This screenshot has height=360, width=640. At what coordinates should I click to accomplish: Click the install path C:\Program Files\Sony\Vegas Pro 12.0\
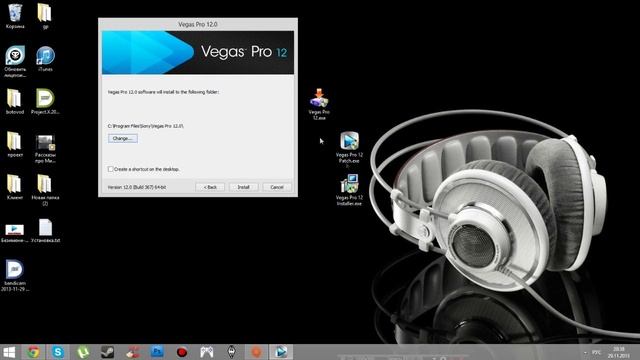pyautogui.click(x=146, y=126)
